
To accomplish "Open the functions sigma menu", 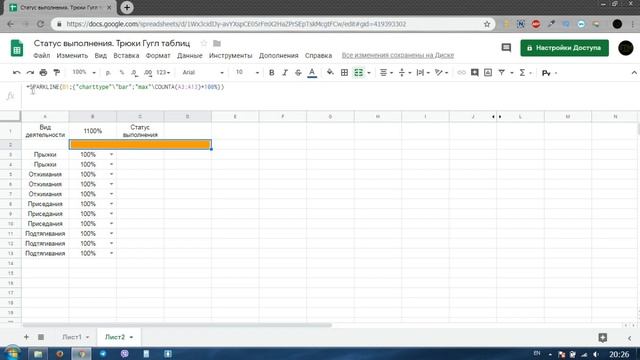I will click(x=522, y=73).
